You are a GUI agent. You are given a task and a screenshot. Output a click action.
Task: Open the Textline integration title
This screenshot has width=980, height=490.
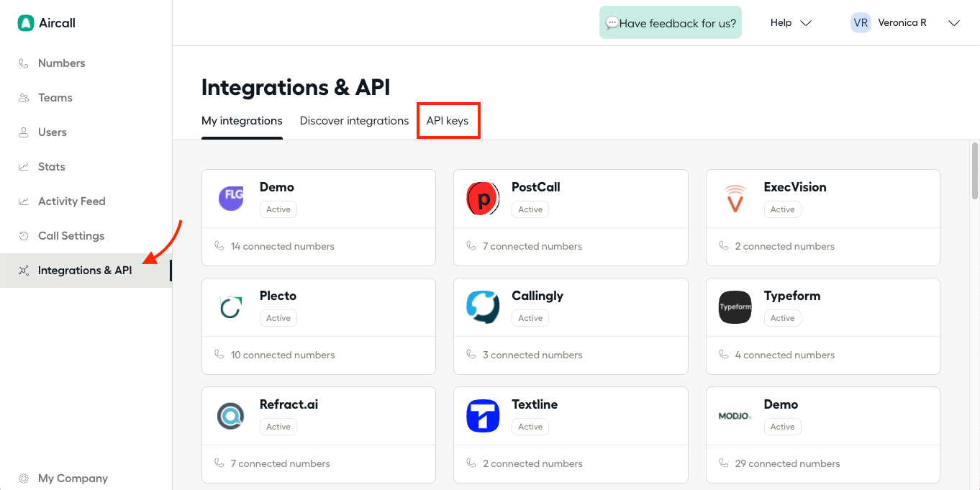(535, 404)
